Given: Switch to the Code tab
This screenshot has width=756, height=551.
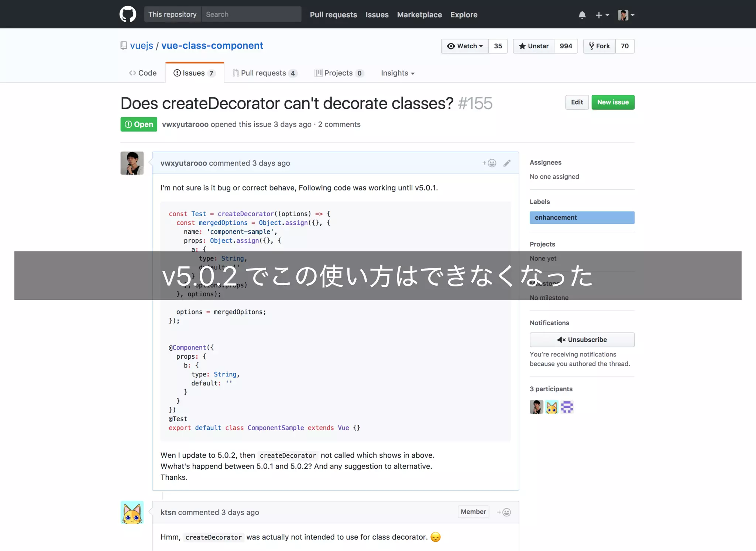Looking at the screenshot, I should click(143, 73).
